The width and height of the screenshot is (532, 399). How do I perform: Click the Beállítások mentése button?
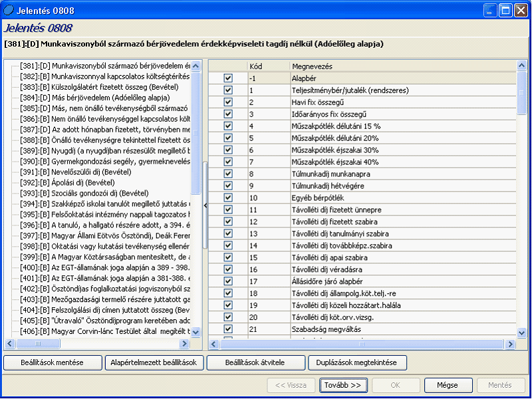tap(53, 362)
